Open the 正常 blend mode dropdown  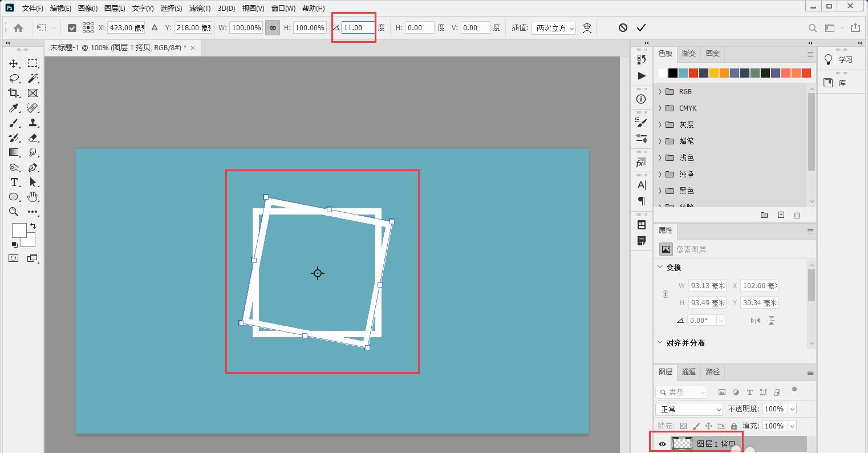tap(689, 409)
